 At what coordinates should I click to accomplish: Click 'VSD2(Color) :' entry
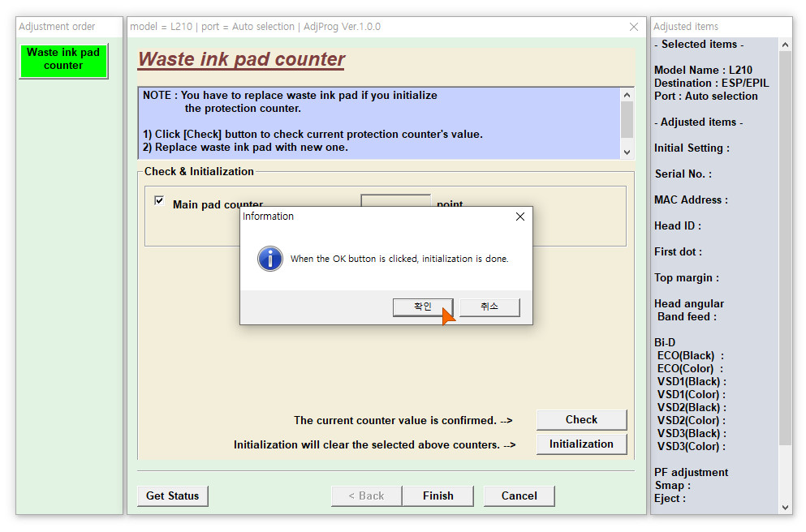pos(692,421)
